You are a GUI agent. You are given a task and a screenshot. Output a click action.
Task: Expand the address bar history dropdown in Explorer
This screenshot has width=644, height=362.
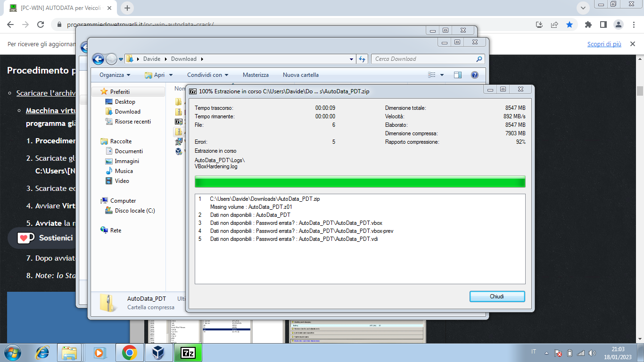(352, 59)
